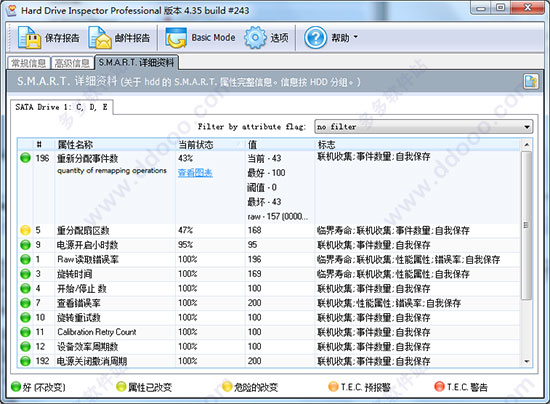Screen dimensions: 550x404
Task: Select the Calibration Retry Count row text
Action: (97, 332)
